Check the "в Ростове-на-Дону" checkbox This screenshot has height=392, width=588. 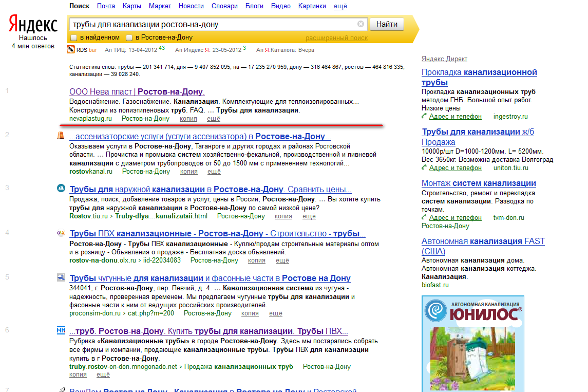pos(129,38)
